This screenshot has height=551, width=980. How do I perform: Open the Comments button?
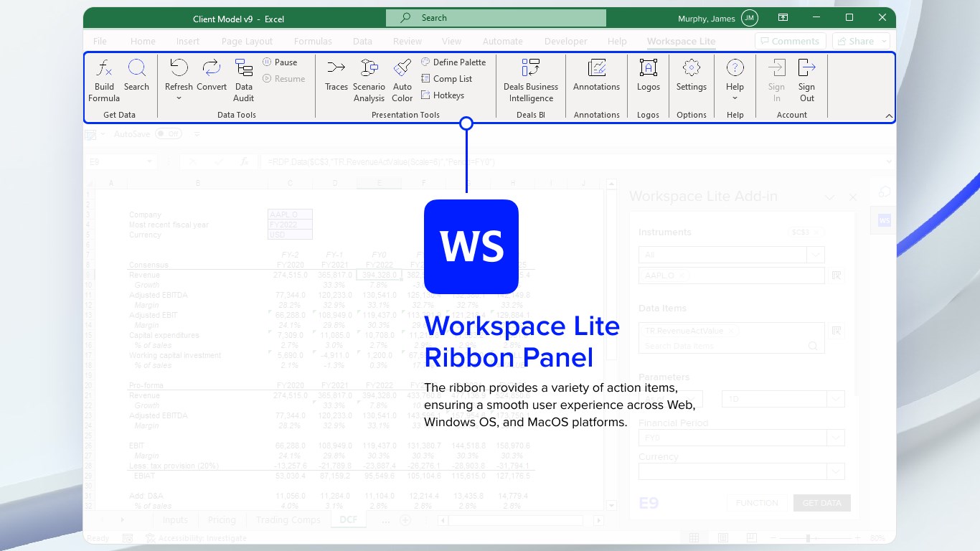[x=791, y=42]
